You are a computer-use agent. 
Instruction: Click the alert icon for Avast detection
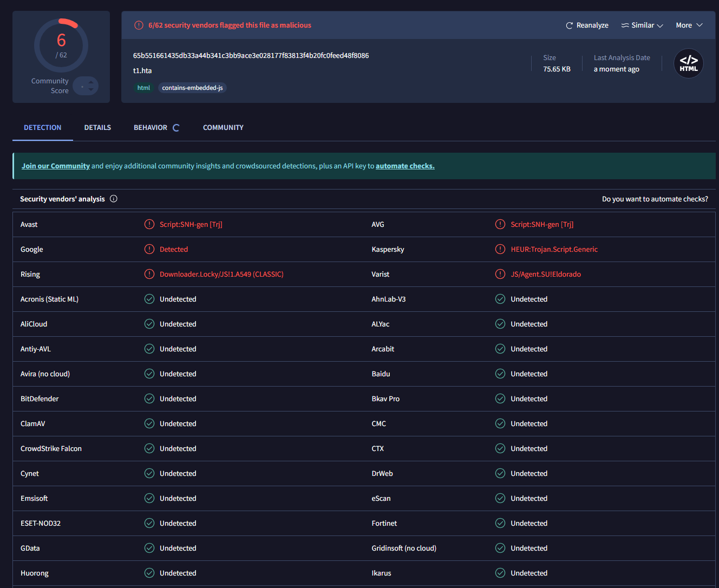pyautogui.click(x=149, y=224)
